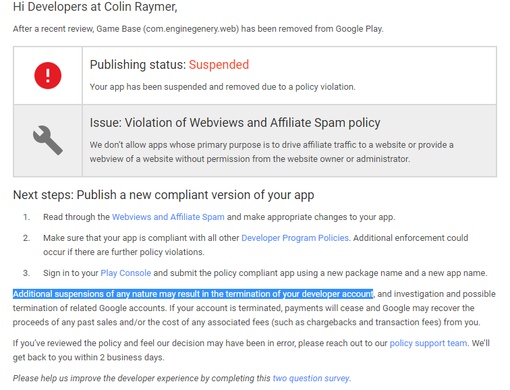Click the policy violation description under Publishing status
510x390 pixels.
point(222,87)
